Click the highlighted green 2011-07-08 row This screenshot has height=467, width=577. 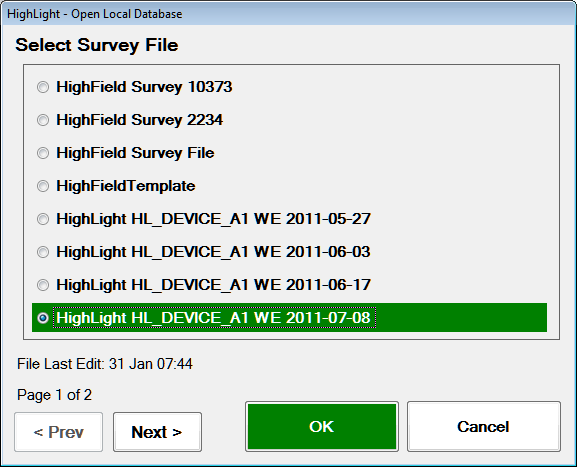click(x=290, y=318)
